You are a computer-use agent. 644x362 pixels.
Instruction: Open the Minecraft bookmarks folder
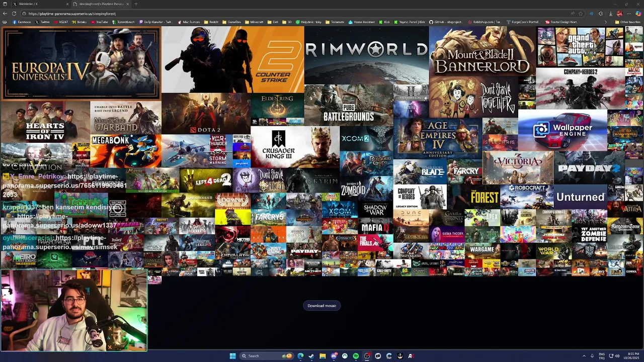[x=254, y=22]
